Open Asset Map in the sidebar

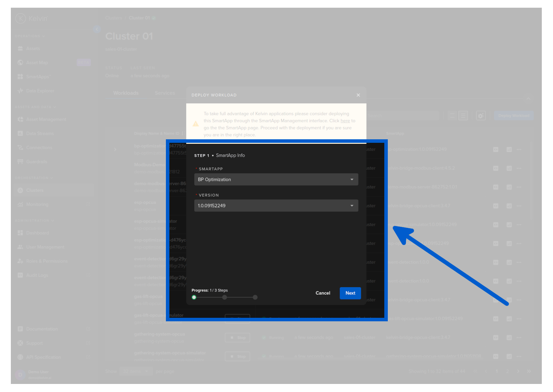click(x=37, y=63)
